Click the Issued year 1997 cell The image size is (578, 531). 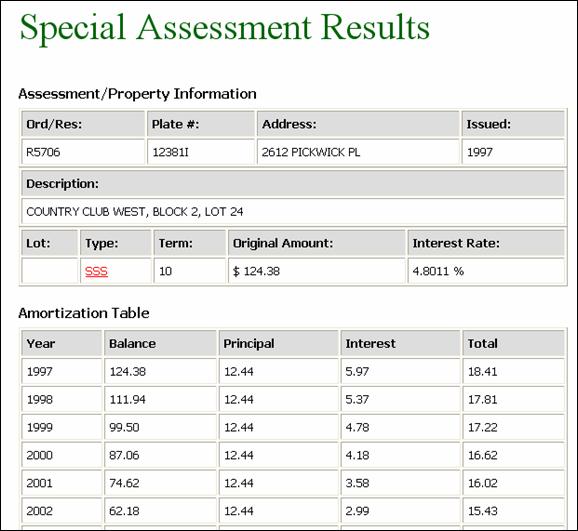tap(513, 152)
